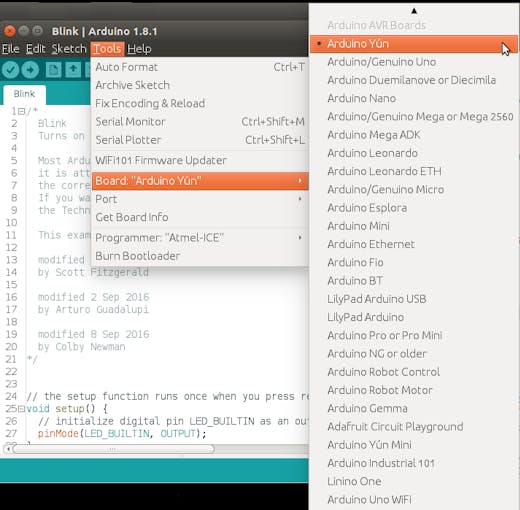Click the horizontal scrollbar left arrow
This screenshot has height=510, width=520.
[x=8, y=449]
